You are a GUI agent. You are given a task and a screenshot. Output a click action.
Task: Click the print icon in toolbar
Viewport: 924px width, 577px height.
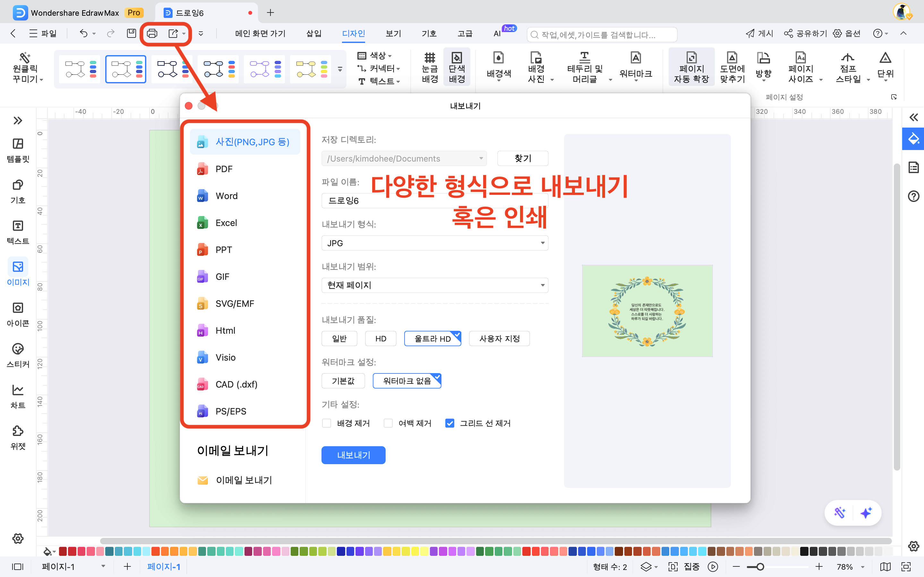[x=152, y=34]
